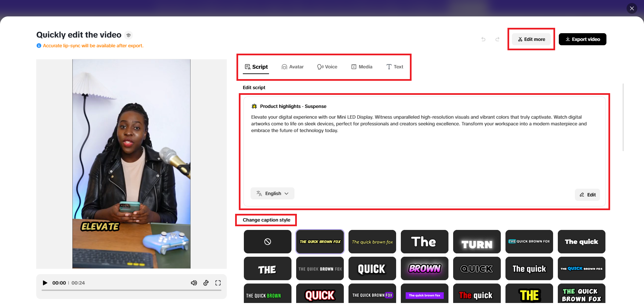
Task: Choose the large white 'The' caption style
Action: (x=425, y=242)
